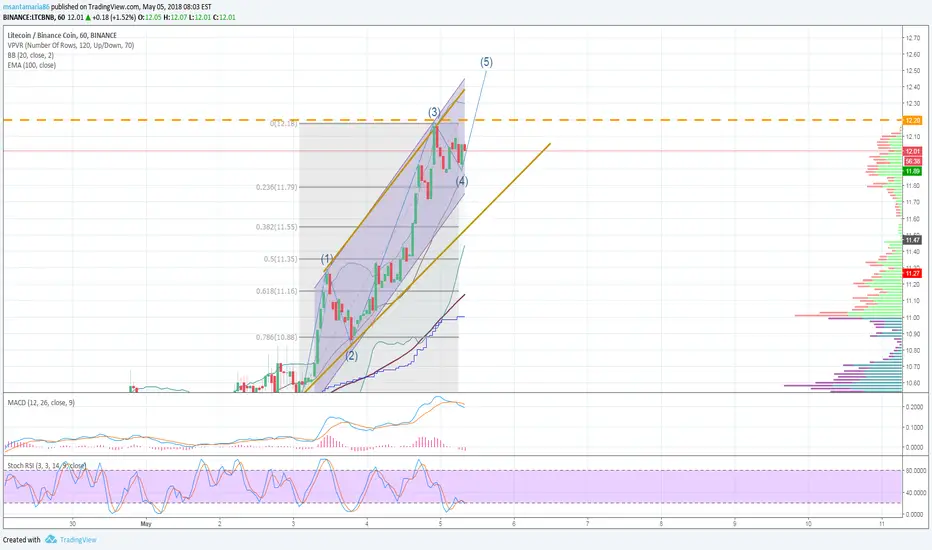Click the 0.2000 MACD scale value

(x=915, y=407)
